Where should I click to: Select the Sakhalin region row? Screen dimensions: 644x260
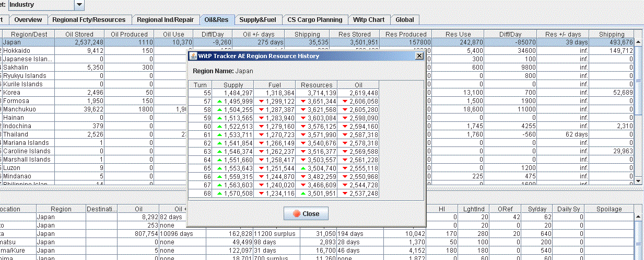tap(318, 67)
